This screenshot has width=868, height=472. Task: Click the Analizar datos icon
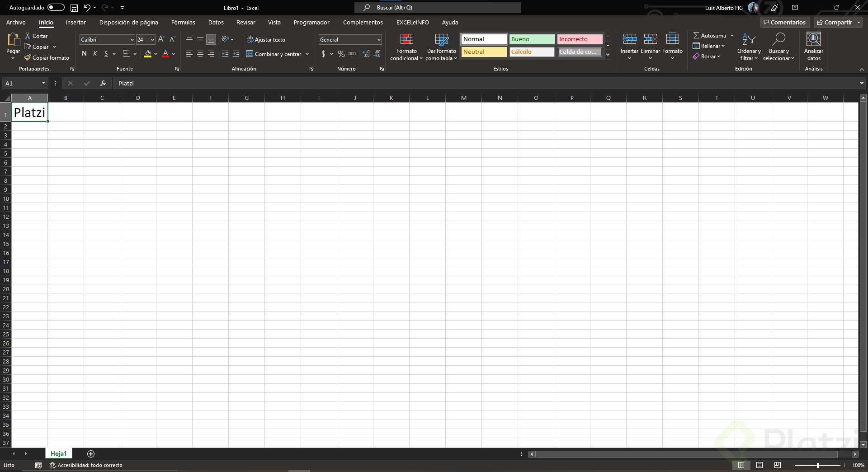tap(814, 39)
